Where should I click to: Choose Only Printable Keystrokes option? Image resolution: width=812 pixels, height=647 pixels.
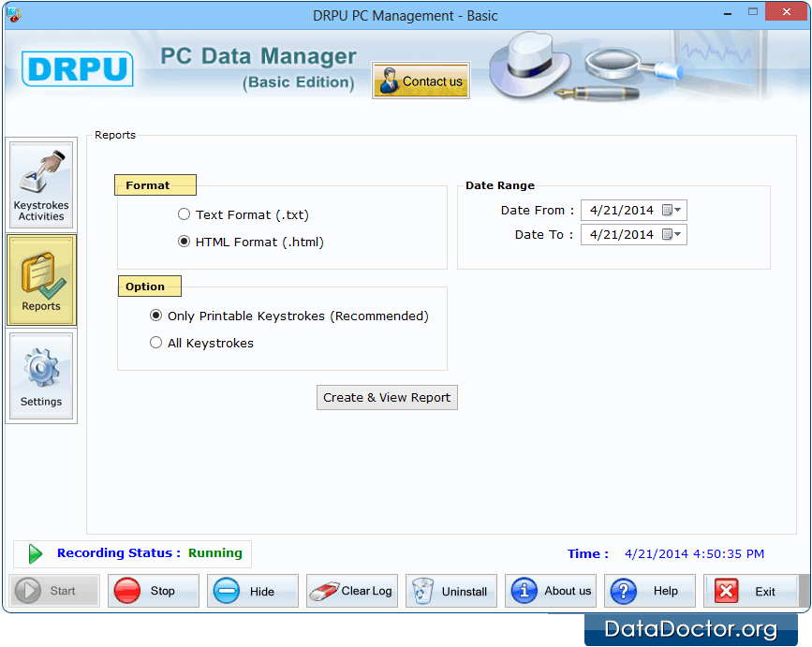tap(156, 316)
